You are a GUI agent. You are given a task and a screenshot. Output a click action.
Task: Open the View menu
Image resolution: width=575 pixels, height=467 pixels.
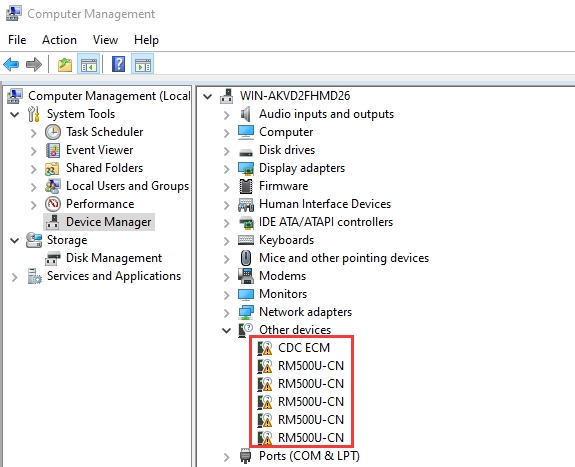[105, 40]
